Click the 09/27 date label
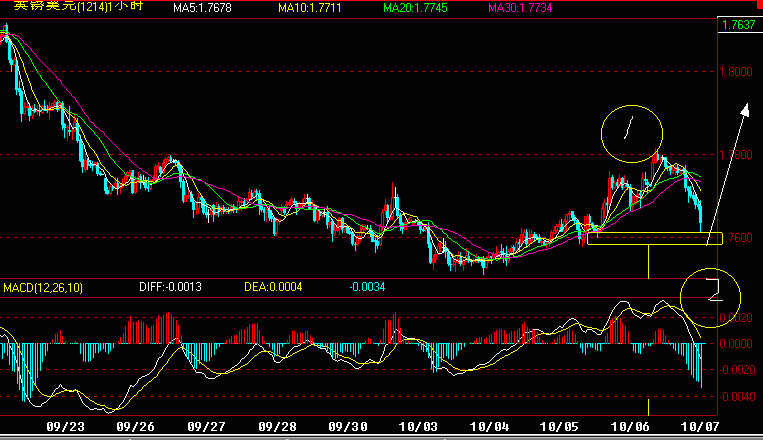763x440 pixels. [206, 427]
